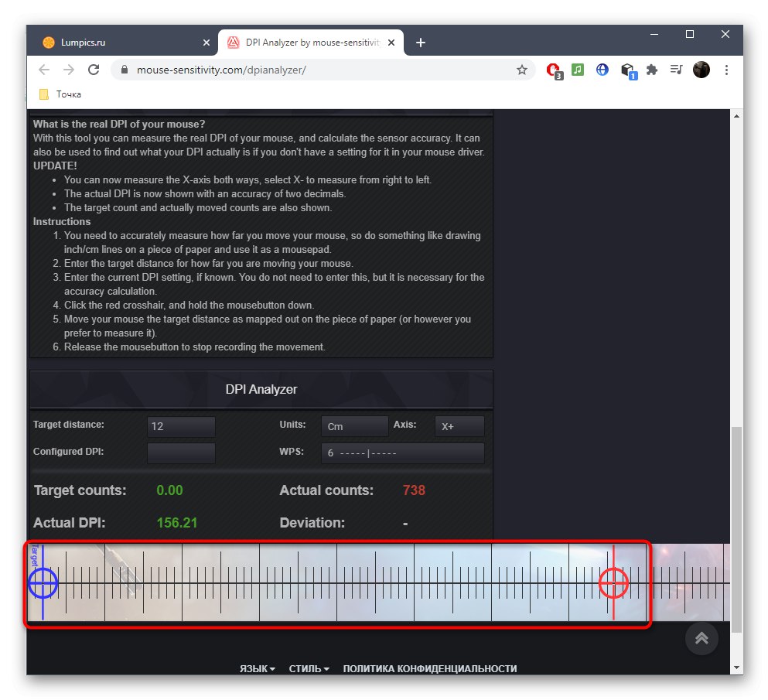Click the page scrollbar thumb
The image size is (768, 700).
[x=736, y=529]
